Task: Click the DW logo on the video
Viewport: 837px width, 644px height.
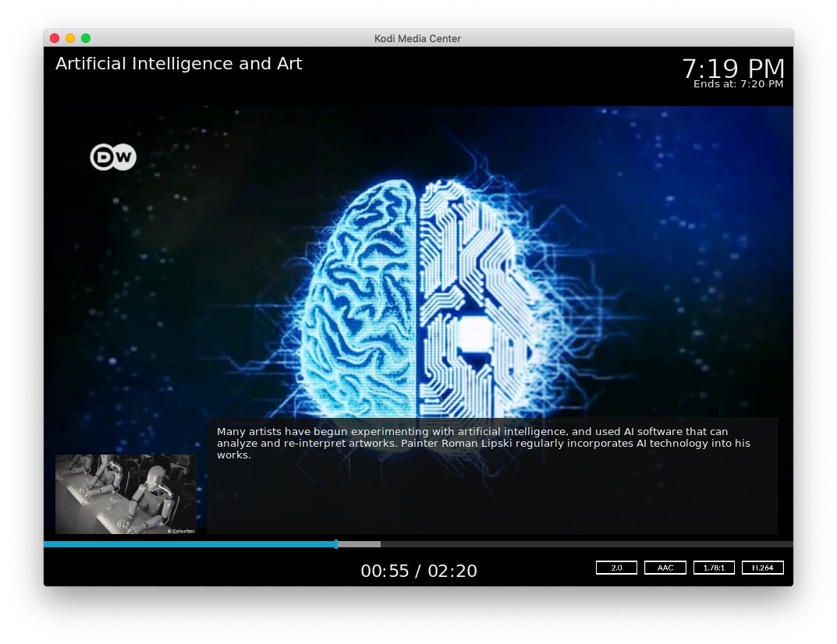Action: coord(113,157)
